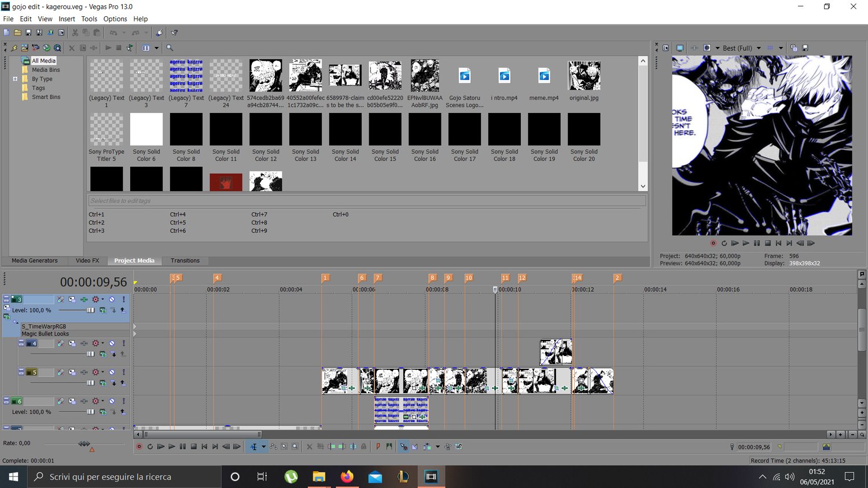Switch to the Transitions tab

185,260
